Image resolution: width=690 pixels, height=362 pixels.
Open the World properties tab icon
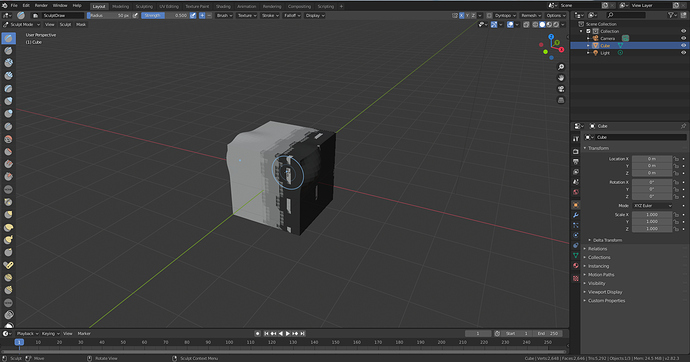[576, 192]
